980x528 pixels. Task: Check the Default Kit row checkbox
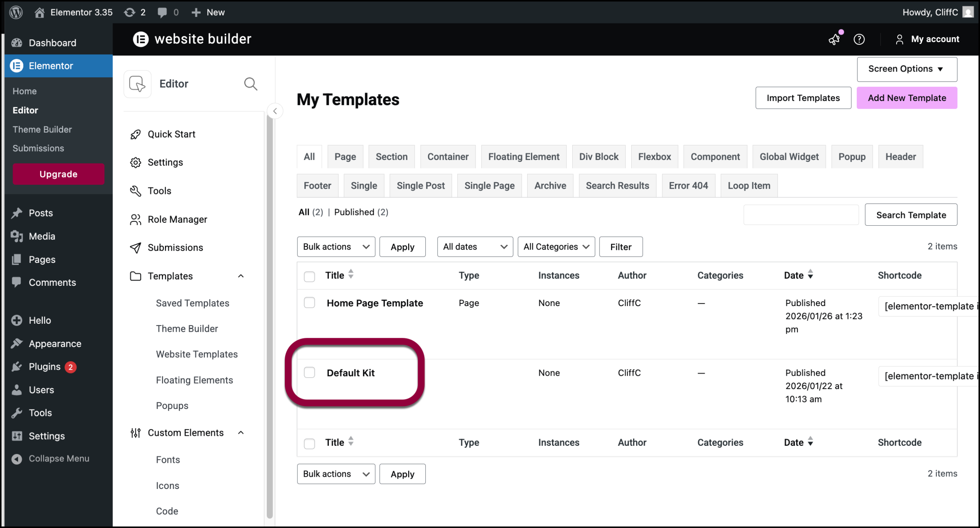point(309,372)
